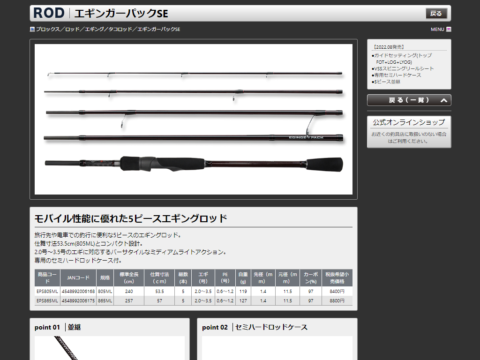
Task: Click the 8400円 price cell
Action: 337,291
